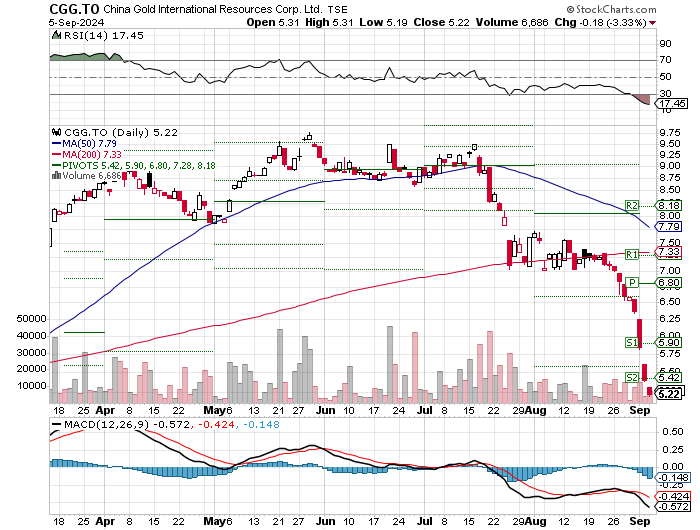The image size is (700, 530).
Task: Click the MACD 0.50 scale label
Action: tap(673, 432)
